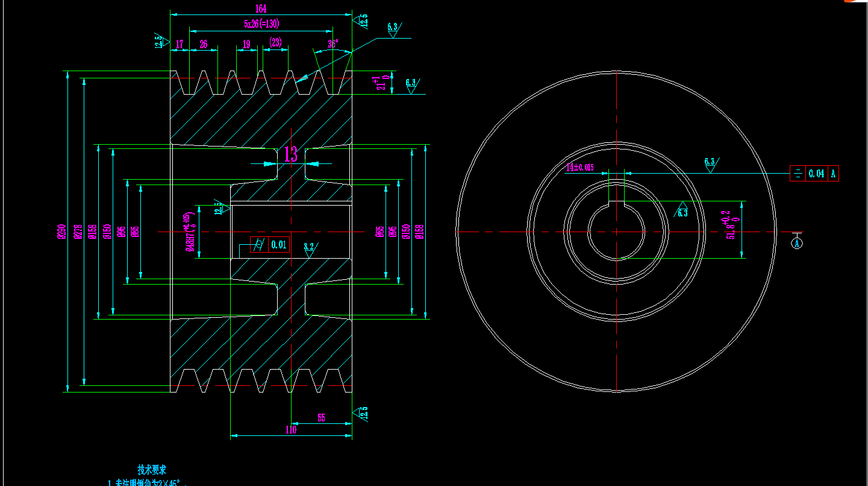
Task: Click the 5x26(=130) groove spacing dimension
Action: pos(261,24)
